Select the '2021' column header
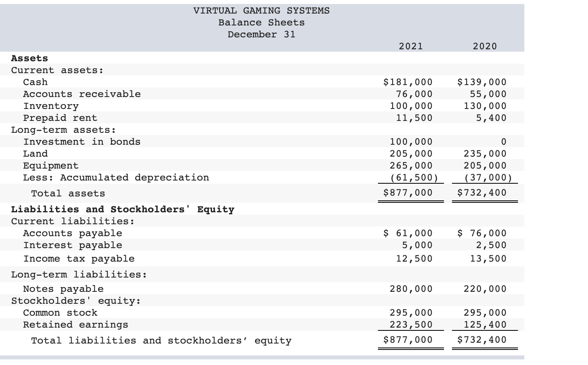Screen dimensions: 588x365 411,46
